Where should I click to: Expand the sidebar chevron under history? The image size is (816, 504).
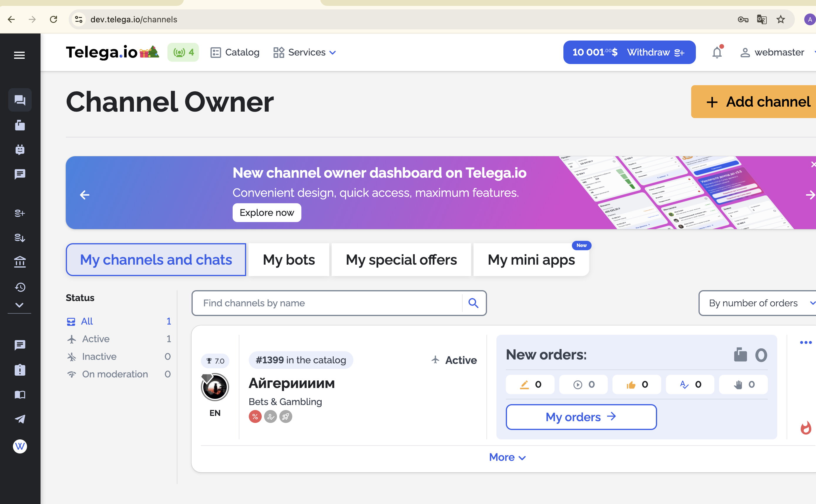19,305
